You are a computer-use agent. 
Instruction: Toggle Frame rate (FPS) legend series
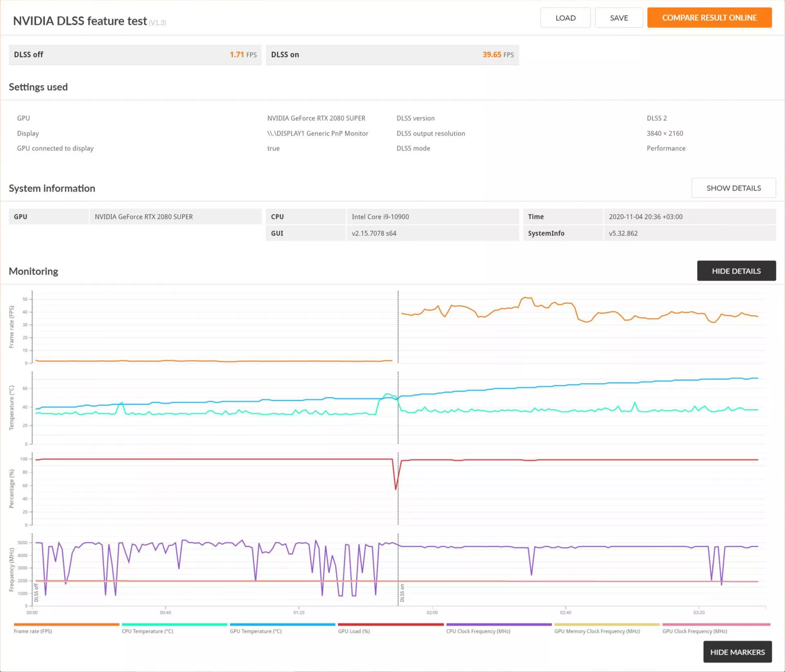click(x=66, y=628)
